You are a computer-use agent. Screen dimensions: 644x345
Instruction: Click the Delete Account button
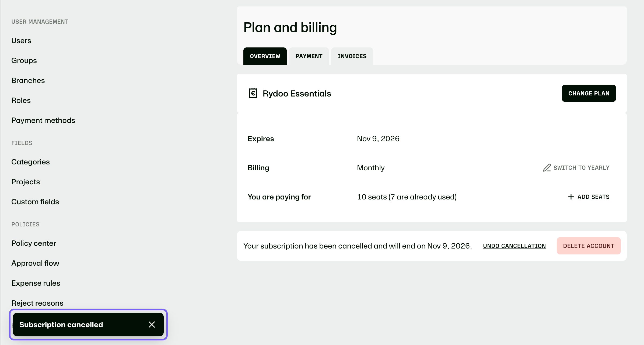pos(589,246)
